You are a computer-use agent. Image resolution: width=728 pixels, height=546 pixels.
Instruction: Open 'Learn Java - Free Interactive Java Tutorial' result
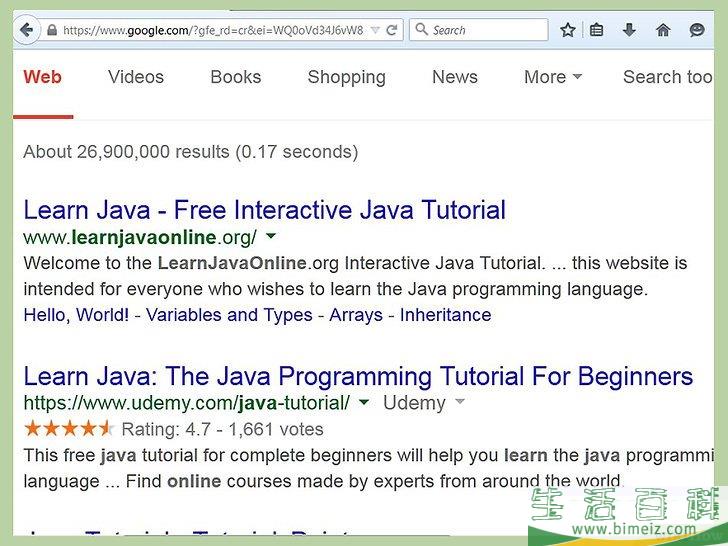264,210
